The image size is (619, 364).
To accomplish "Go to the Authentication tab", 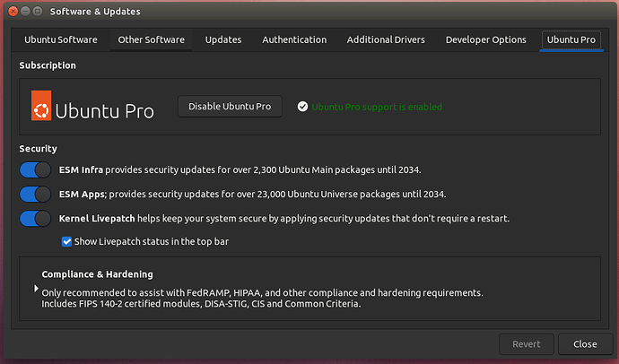I will (294, 40).
